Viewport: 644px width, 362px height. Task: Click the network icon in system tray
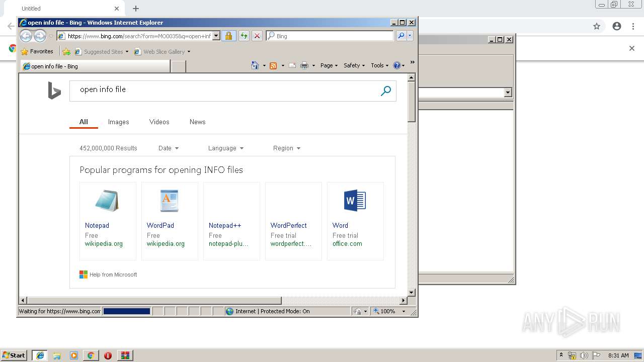tap(572, 355)
